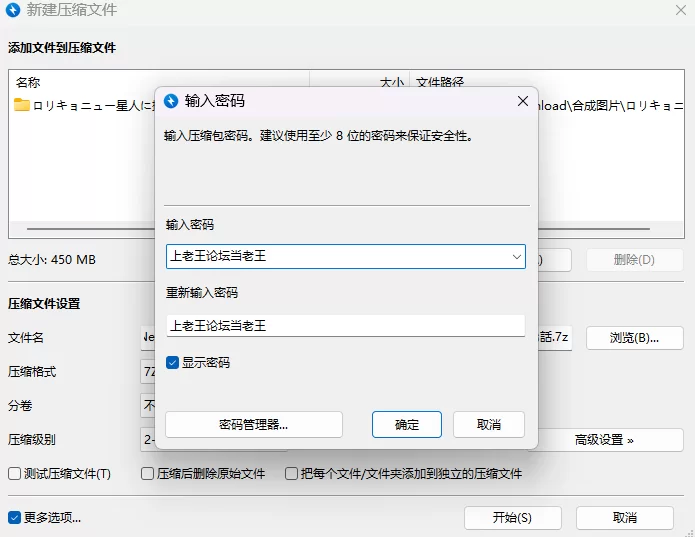
Task: Open the 压缩格式 dropdown
Action: [x=148, y=372]
